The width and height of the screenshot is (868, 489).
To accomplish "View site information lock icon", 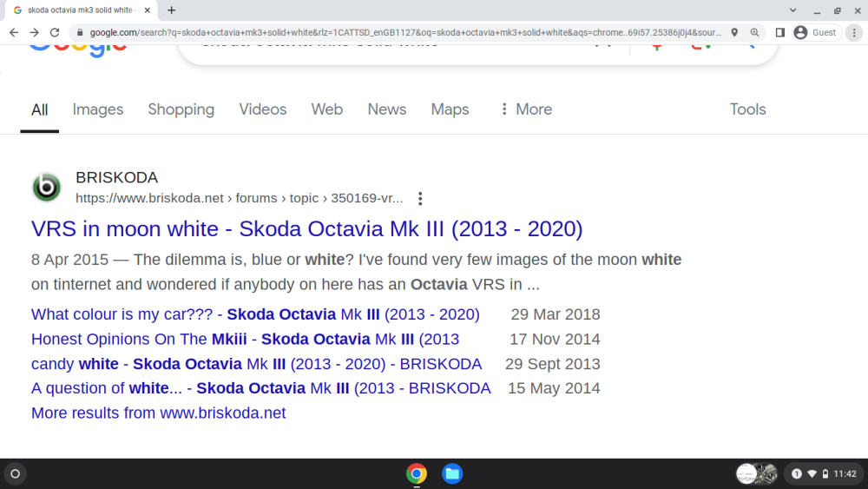I will [x=80, y=33].
